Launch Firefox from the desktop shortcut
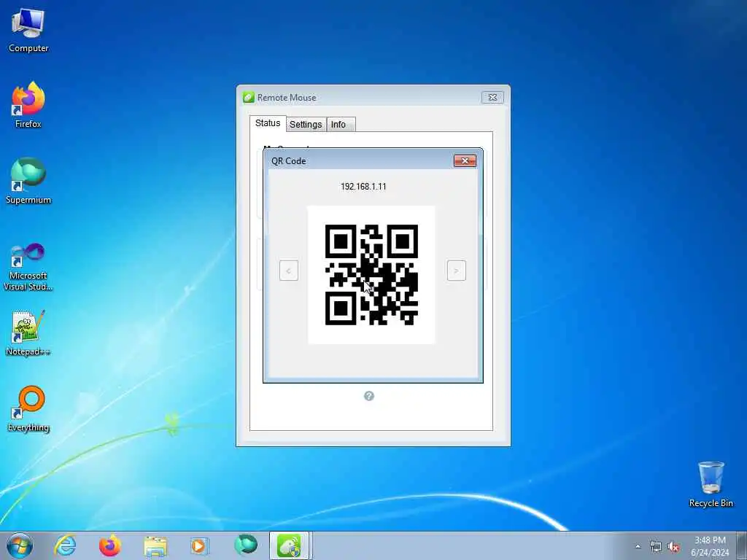The image size is (747, 560). coord(28,105)
